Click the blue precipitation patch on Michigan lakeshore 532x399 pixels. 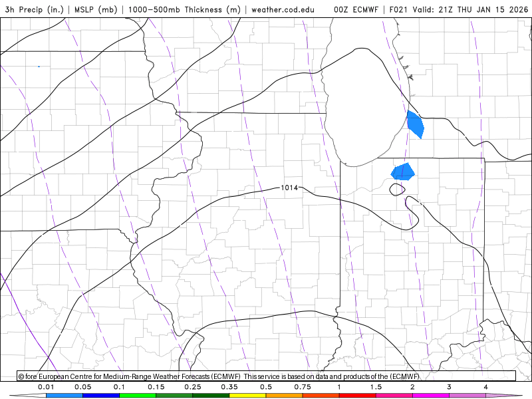[415, 124]
